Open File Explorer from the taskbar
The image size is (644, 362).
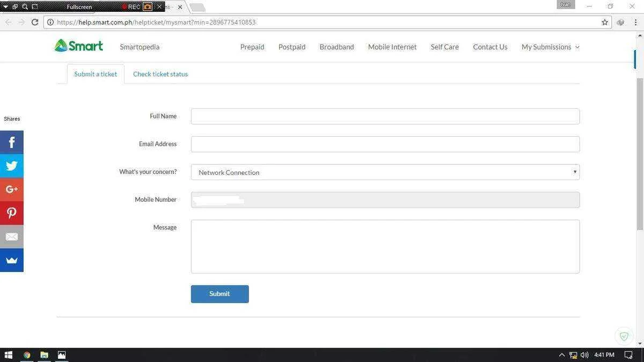[x=45, y=354]
